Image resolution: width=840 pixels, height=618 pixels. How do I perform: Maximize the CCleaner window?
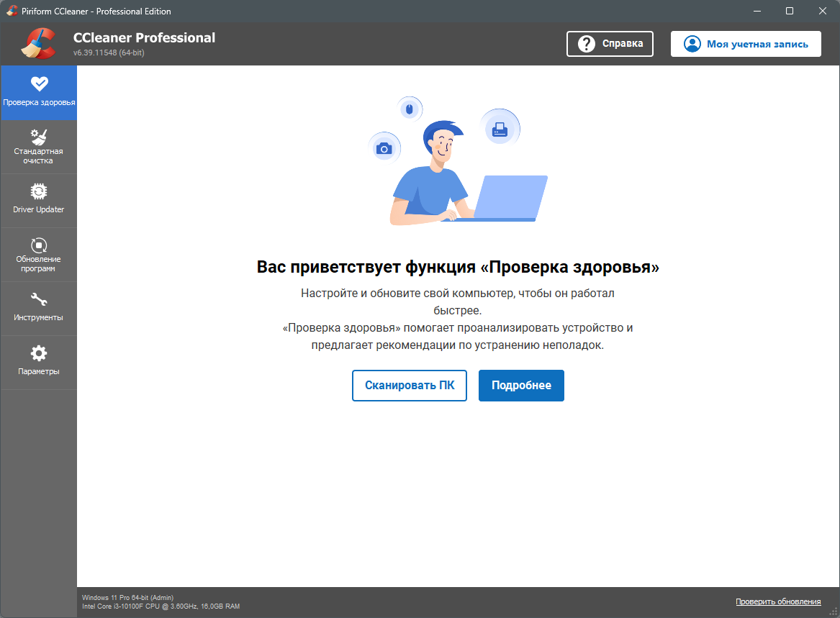(790, 11)
